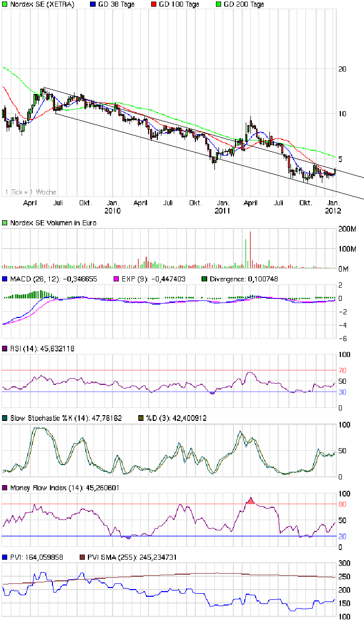This screenshot has height=622, width=364.
Task: Click the Money Flow 80 threshold label
Action: pos(342,504)
